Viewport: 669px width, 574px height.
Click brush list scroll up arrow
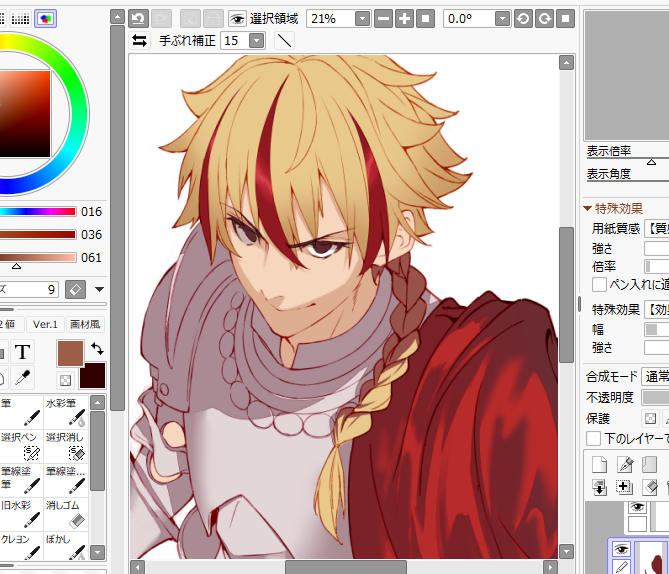pyautogui.click(x=97, y=402)
